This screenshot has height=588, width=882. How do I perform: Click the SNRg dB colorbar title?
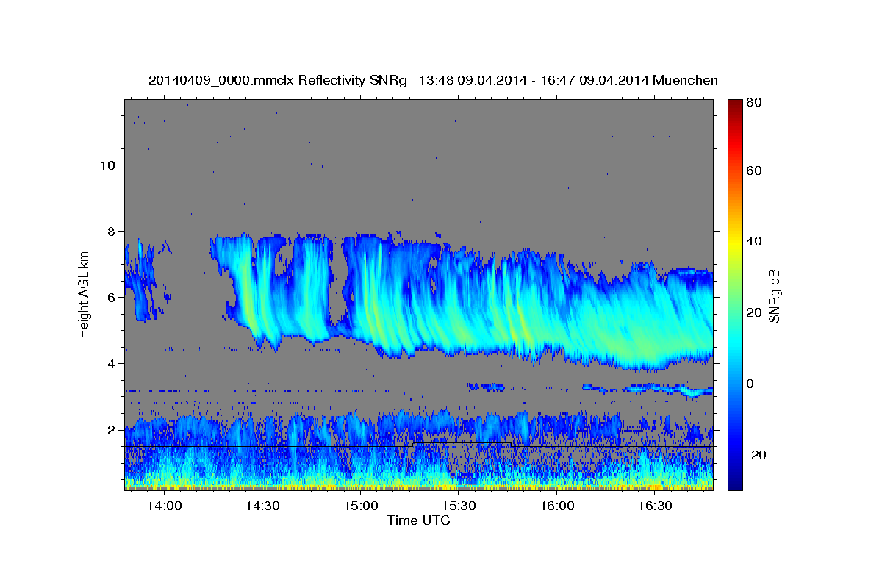coord(774,295)
